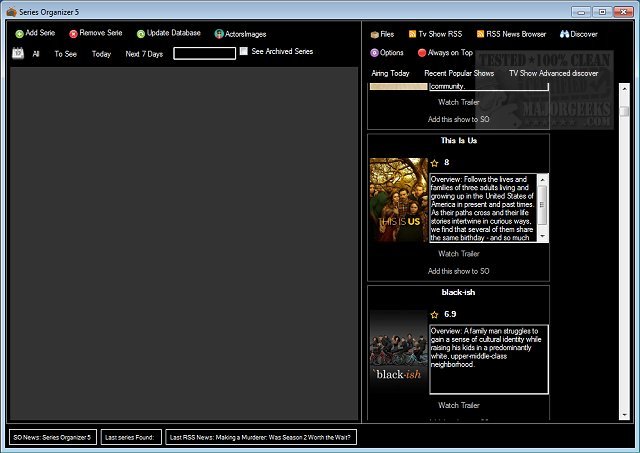
Task: Close the Series Organizer window
Action: (x=623, y=12)
